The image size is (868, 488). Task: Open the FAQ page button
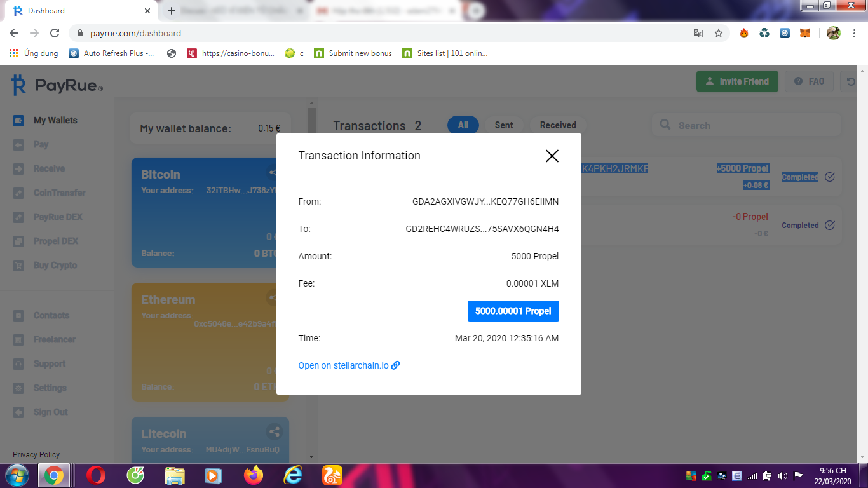[x=809, y=81]
